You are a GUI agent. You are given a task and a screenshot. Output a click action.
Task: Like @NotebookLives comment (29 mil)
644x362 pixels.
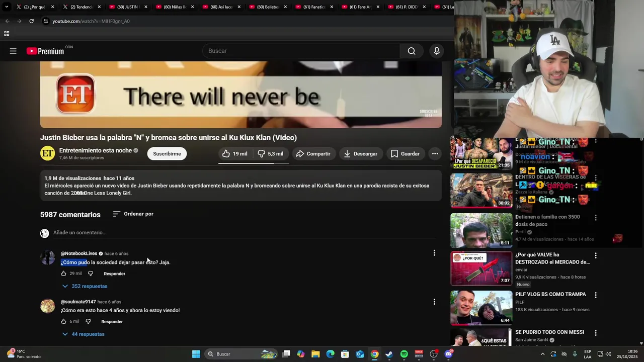point(63,274)
